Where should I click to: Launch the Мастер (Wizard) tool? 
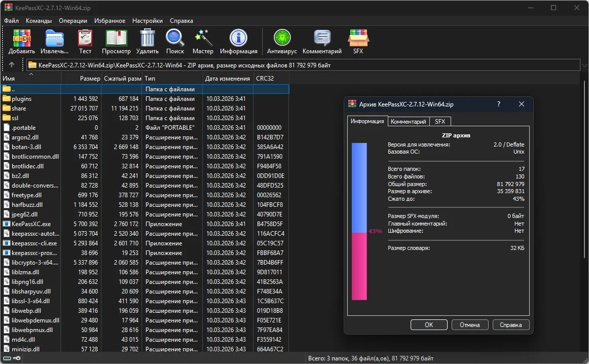pyautogui.click(x=203, y=42)
